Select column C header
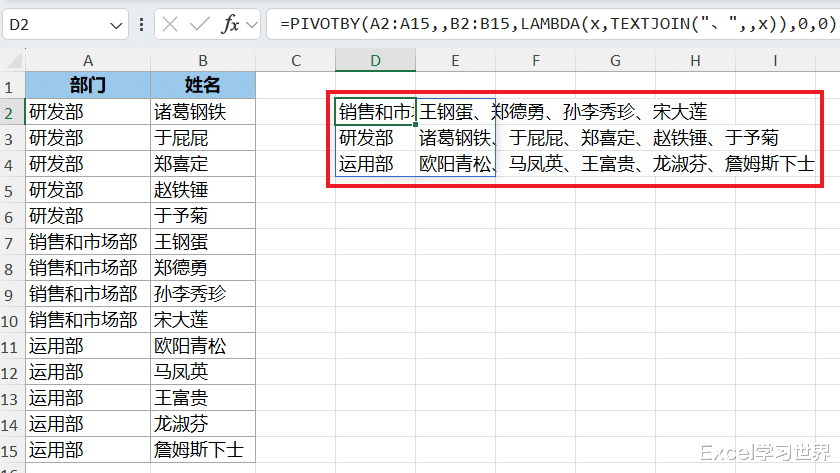Screen dimensions: 840x473 (x=296, y=61)
